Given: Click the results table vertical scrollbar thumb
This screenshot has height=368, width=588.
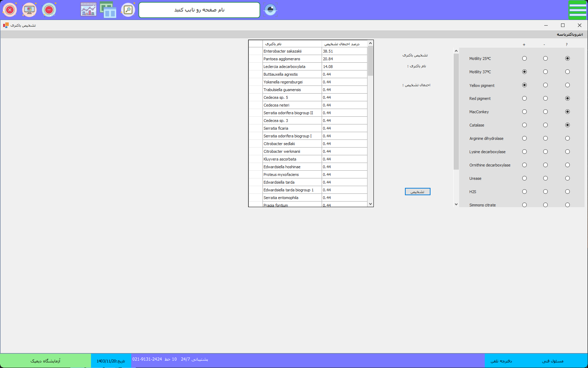Looking at the screenshot, I should (370, 61).
